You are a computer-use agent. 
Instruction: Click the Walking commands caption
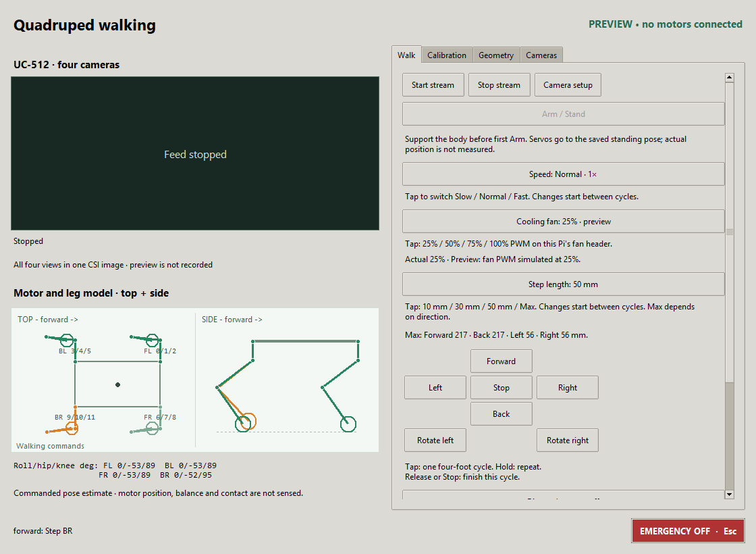[x=50, y=446]
